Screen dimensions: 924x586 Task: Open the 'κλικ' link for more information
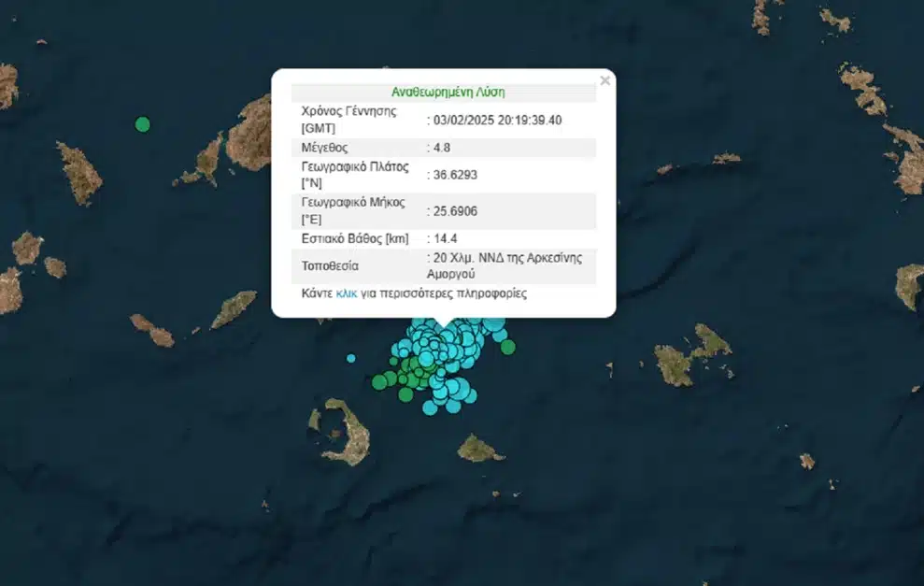(x=347, y=293)
